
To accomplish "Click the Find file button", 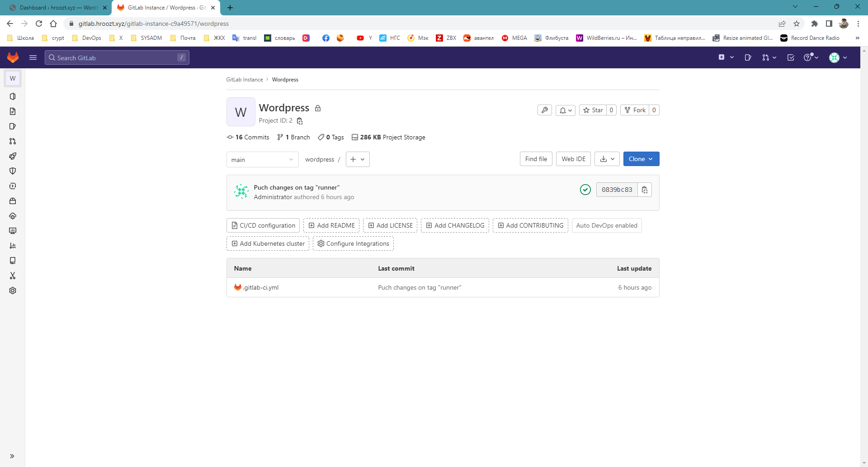I will click(x=536, y=159).
